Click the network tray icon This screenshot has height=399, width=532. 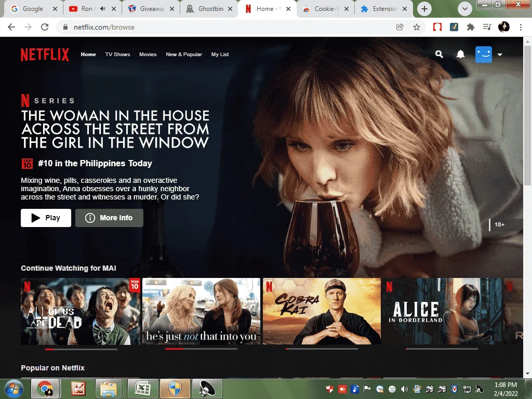(467, 389)
